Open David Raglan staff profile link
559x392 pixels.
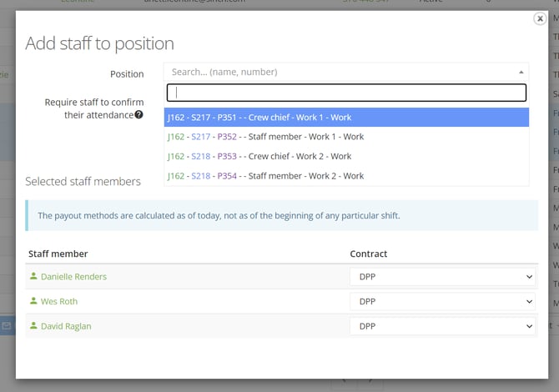pos(66,326)
